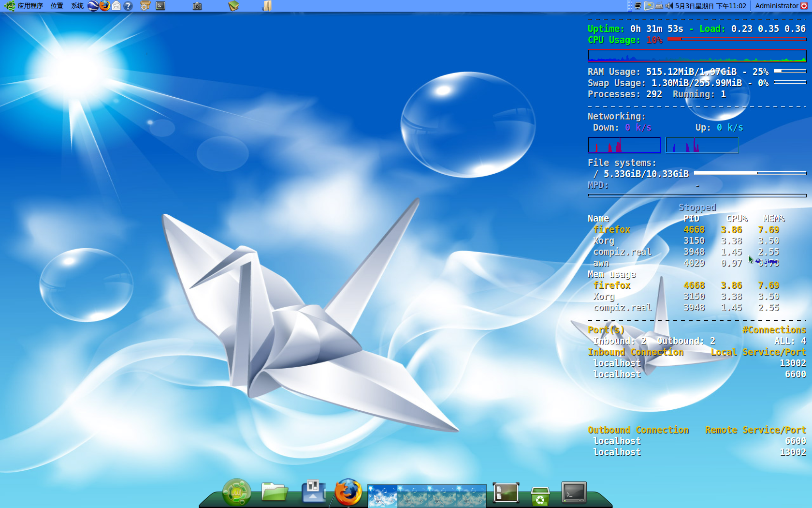Open the green books launcher
812x508 pixels.
[x=233, y=6]
